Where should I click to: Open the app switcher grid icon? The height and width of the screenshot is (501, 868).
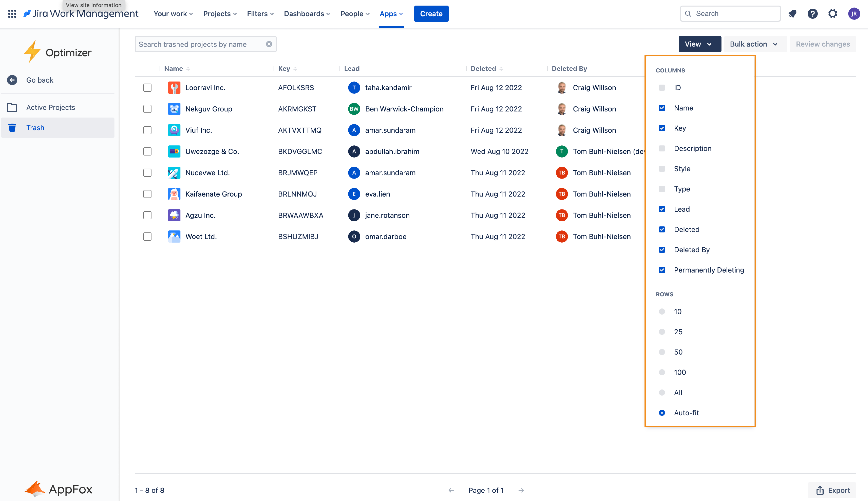tap(12, 14)
